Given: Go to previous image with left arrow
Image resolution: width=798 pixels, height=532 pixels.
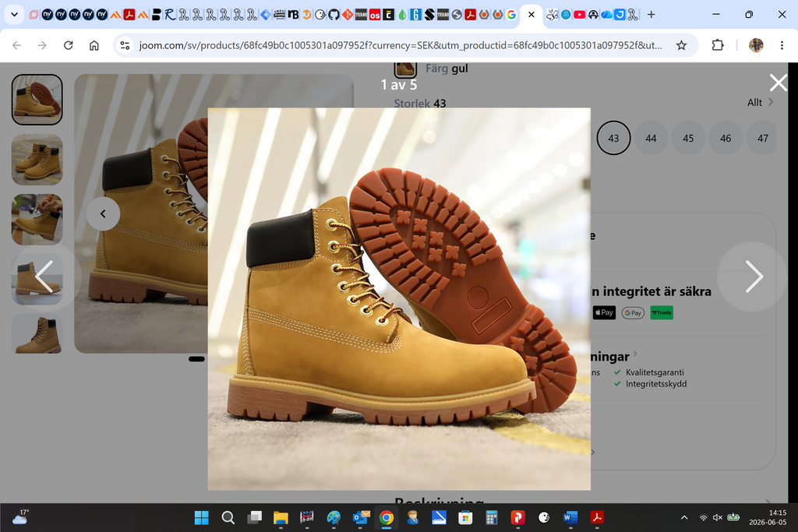Looking at the screenshot, I should coord(44,277).
